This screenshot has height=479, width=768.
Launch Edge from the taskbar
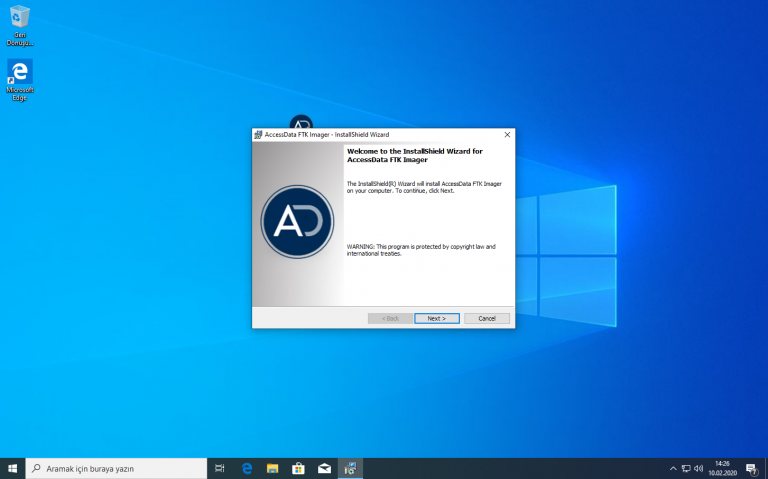pos(247,469)
